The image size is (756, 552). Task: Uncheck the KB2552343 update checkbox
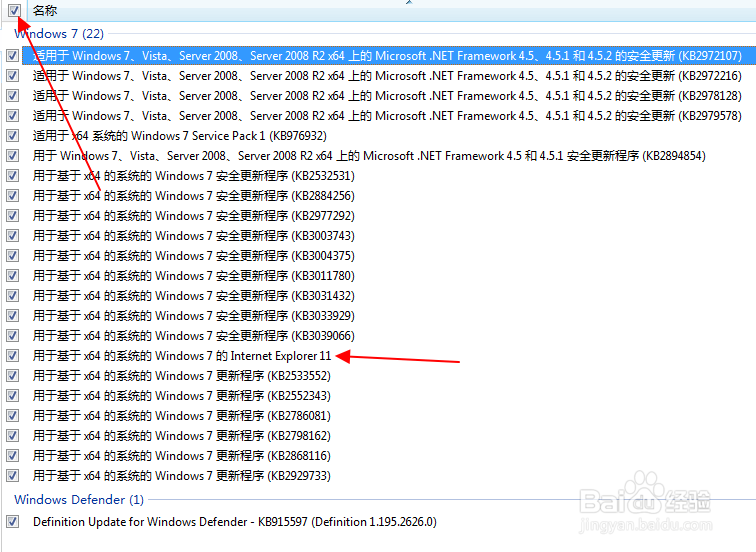point(13,396)
